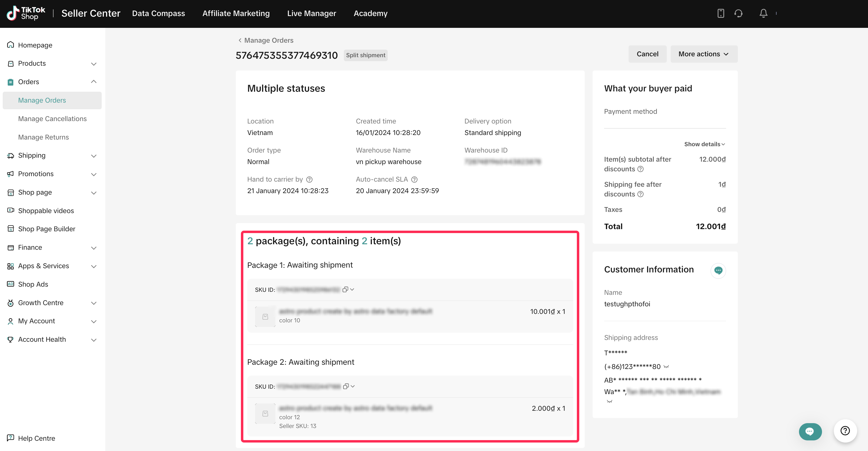The height and width of the screenshot is (451, 868).
Task: Click the Hand to carrier by help icon
Action: pos(309,179)
